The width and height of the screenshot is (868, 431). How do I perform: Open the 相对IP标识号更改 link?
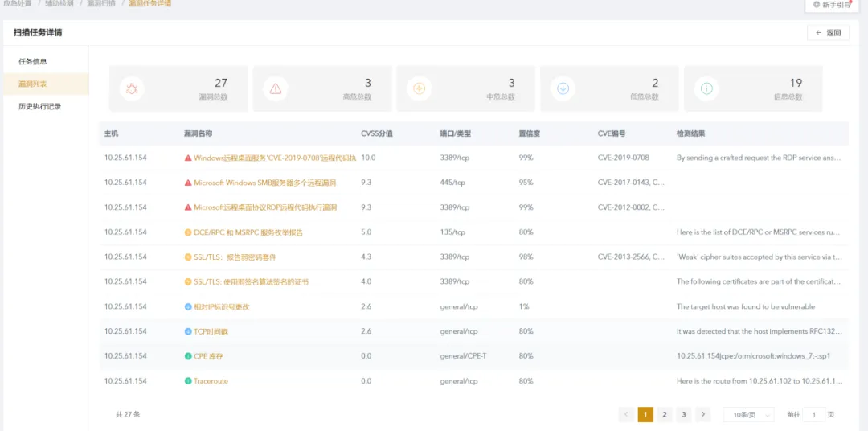point(222,306)
